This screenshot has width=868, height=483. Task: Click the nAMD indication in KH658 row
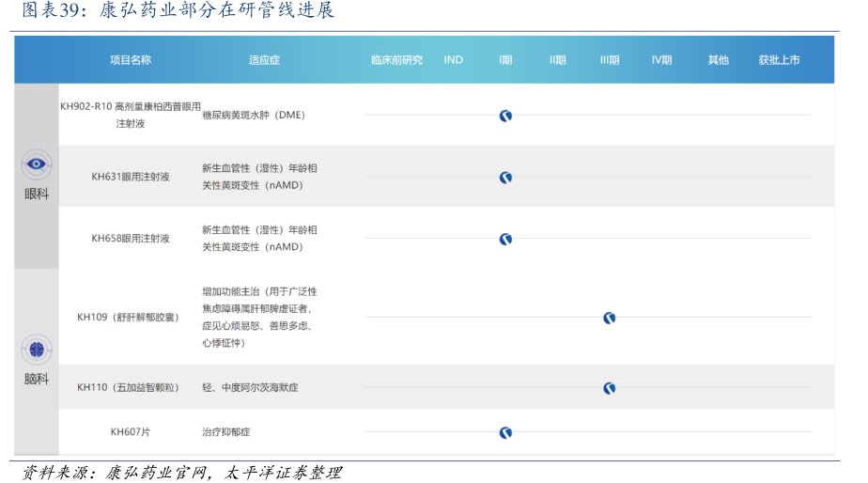click(x=259, y=238)
